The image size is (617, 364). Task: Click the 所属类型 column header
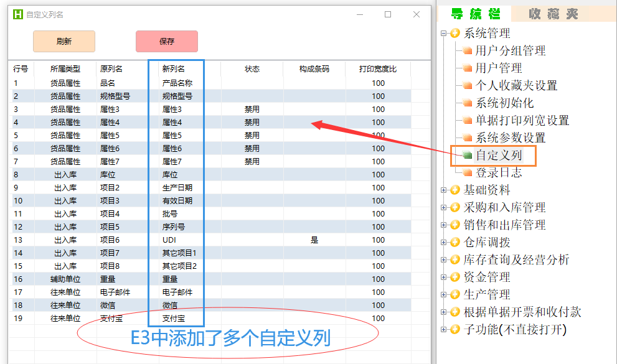click(65, 69)
